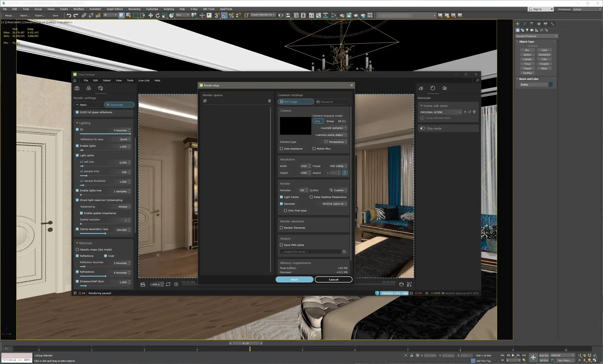This screenshot has width=603, height=364.
Task: Click the 3ds Max undo arrow
Action: [x=69, y=15]
